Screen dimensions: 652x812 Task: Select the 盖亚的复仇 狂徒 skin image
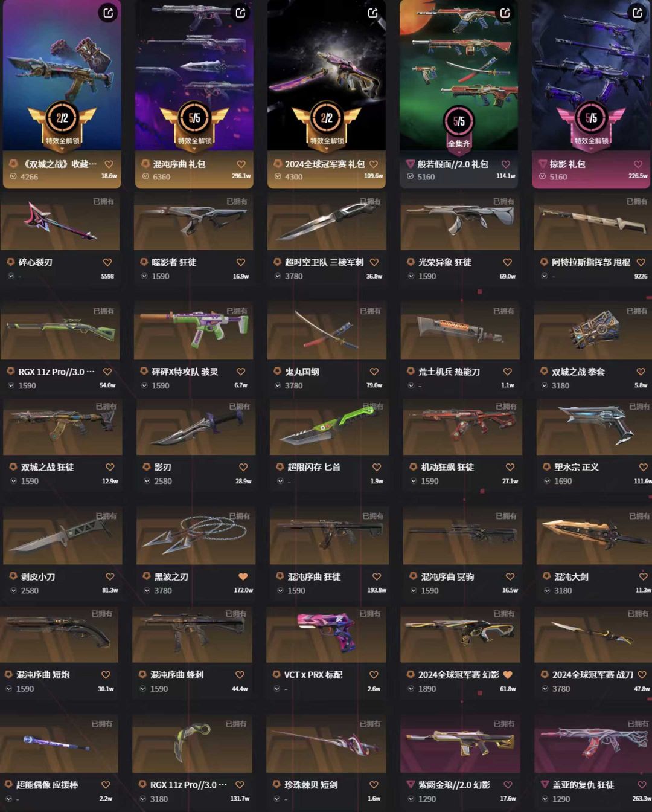point(593,745)
